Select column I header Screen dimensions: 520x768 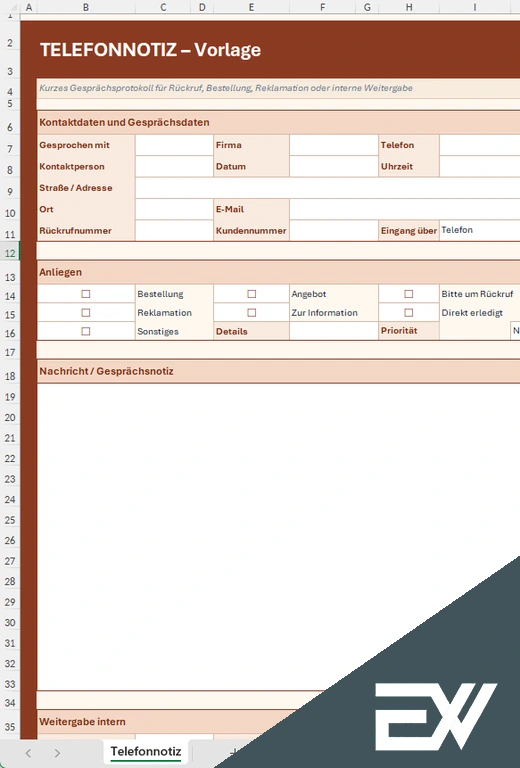474,7
